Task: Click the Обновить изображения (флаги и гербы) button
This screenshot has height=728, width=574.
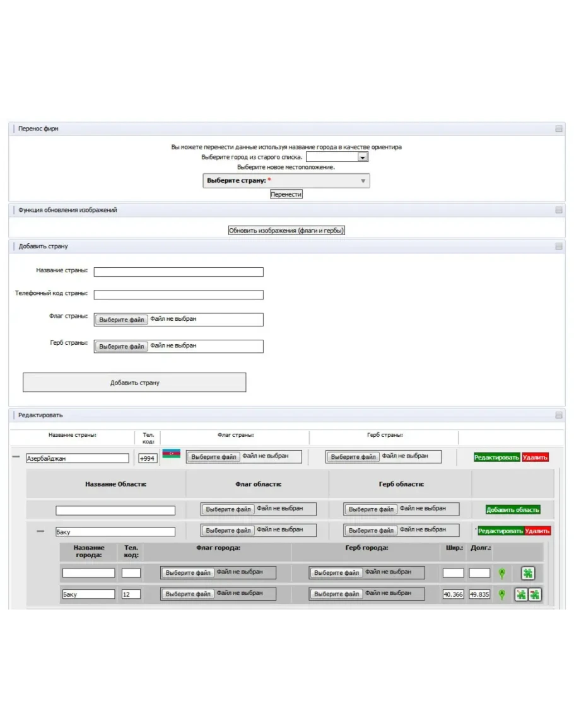Action: click(286, 231)
